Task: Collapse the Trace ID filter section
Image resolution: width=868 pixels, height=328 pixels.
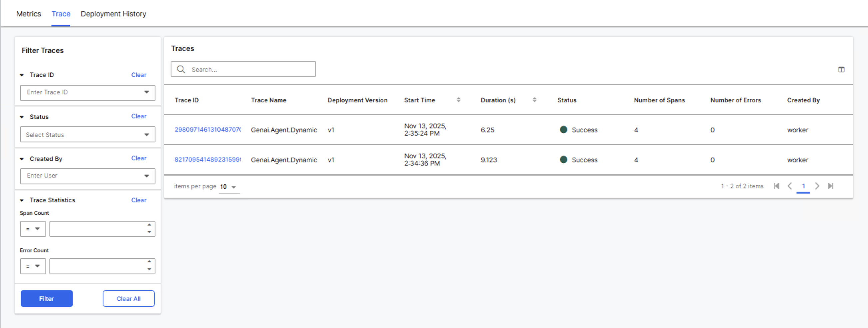Action: click(22, 75)
